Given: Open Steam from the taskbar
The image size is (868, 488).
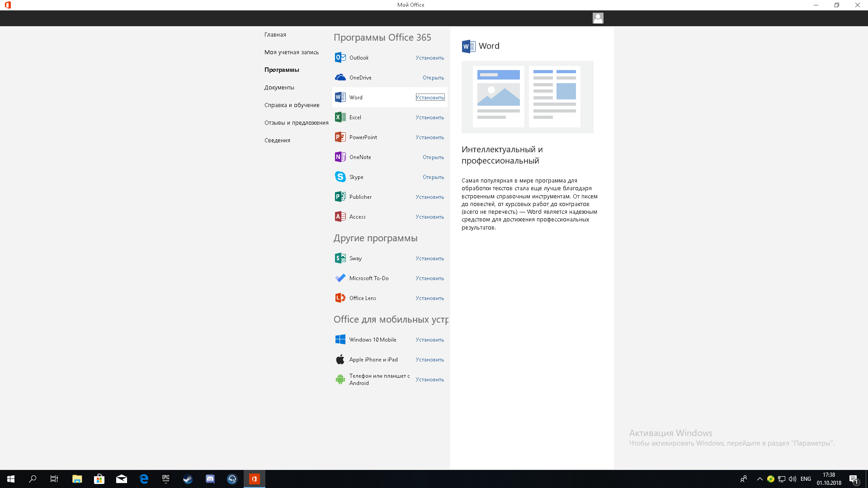Looking at the screenshot, I should pos(188,479).
